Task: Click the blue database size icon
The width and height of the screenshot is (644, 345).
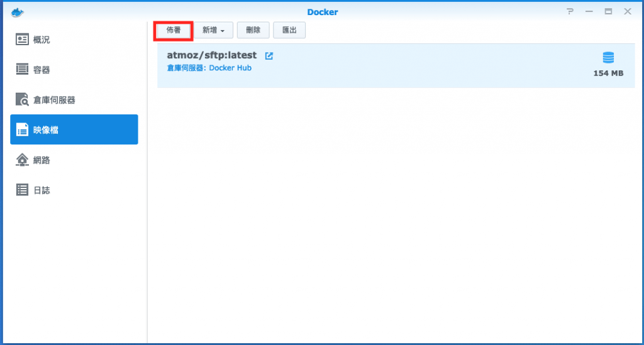Action: (x=608, y=57)
